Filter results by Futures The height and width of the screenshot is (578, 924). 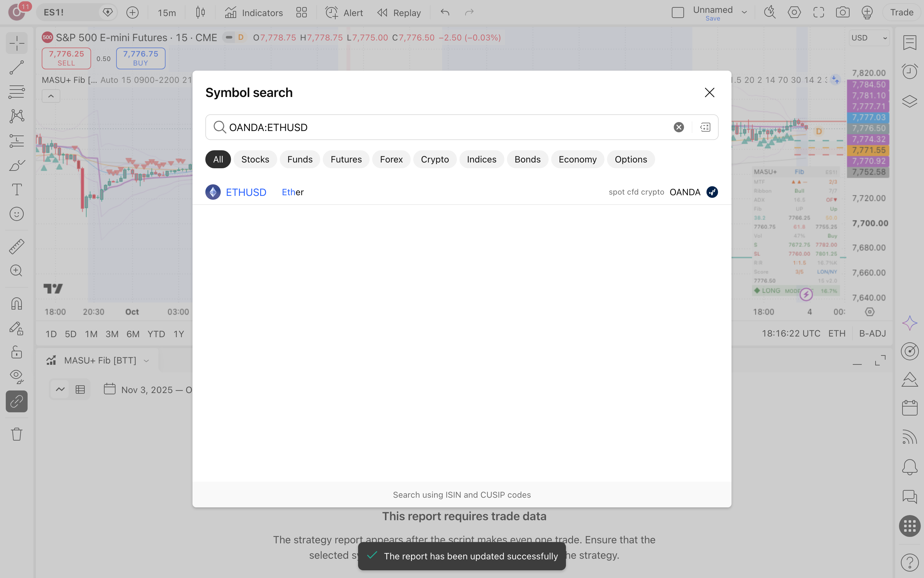(346, 159)
